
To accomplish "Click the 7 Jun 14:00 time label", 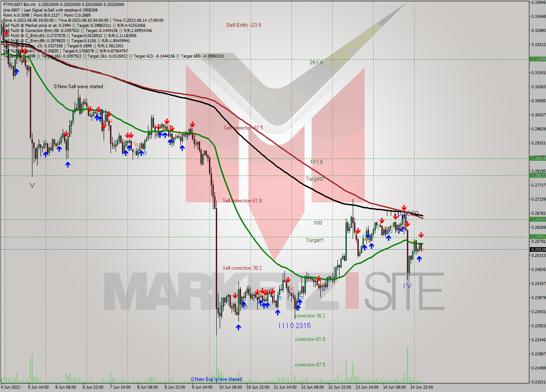I will [120, 387].
